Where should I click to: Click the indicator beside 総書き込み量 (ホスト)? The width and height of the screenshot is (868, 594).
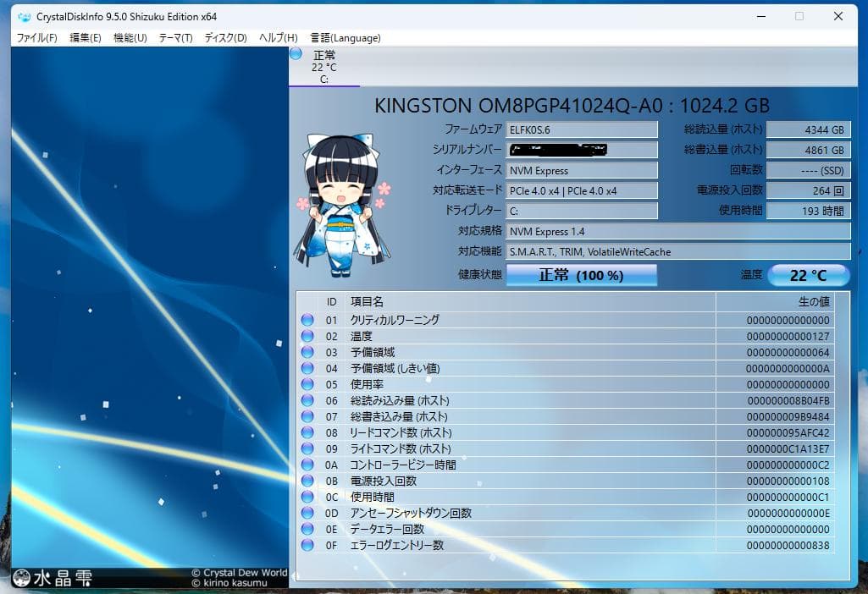click(307, 416)
